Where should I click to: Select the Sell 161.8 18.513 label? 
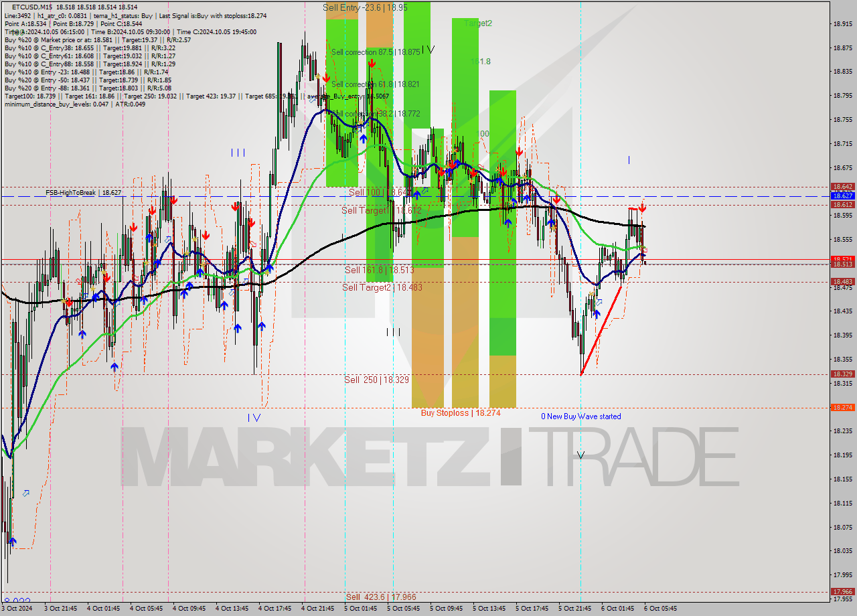(379, 270)
